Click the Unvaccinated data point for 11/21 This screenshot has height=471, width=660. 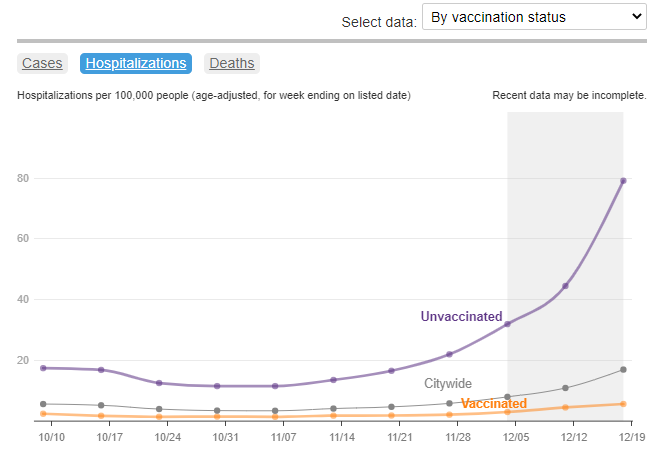click(392, 371)
